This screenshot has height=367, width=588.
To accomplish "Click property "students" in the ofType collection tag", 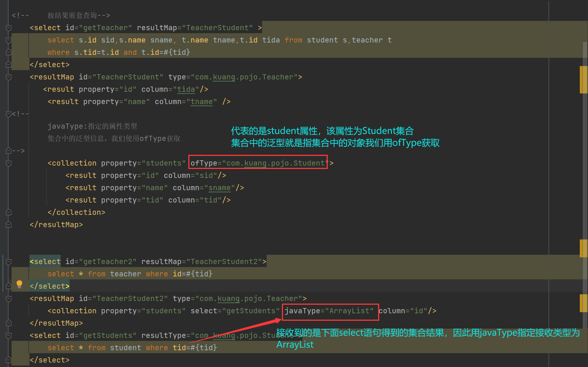I will point(164,163).
